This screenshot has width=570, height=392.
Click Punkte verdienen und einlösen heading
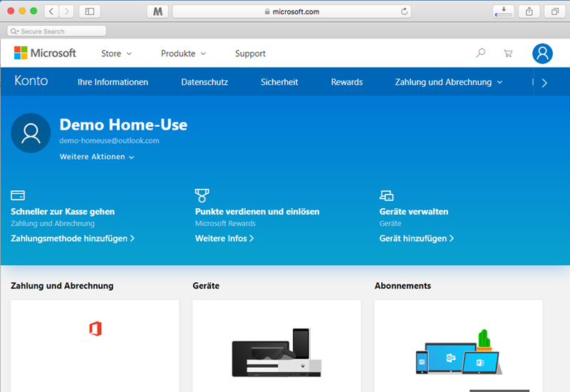pos(257,212)
